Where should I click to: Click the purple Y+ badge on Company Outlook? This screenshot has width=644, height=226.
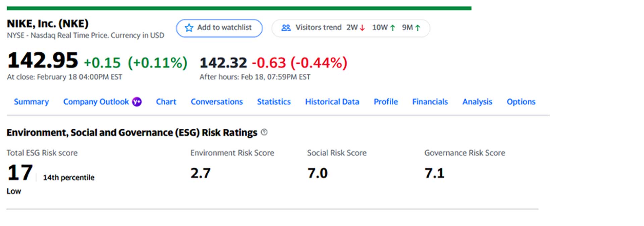(137, 102)
